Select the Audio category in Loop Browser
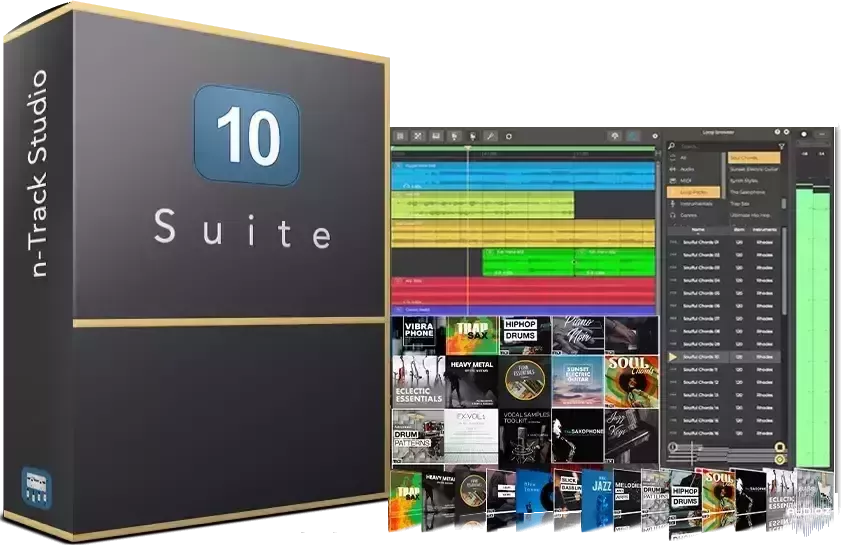This screenshot has width=841, height=546. [x=693, y=169]
